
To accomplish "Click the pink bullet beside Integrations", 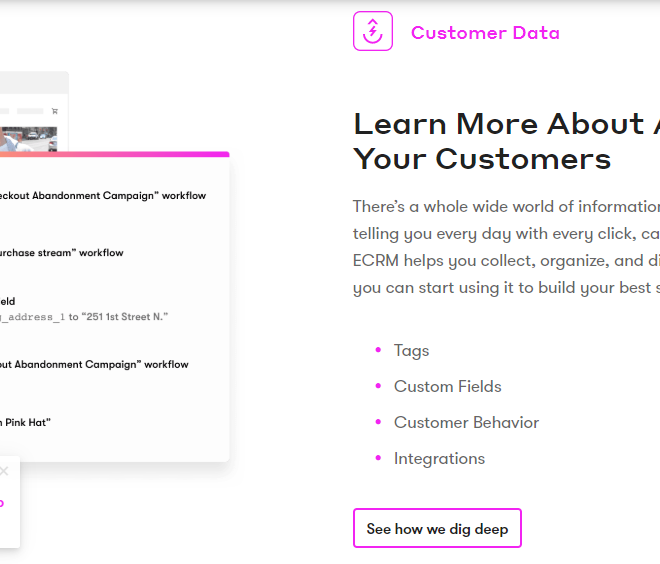I will coord(378,458).
